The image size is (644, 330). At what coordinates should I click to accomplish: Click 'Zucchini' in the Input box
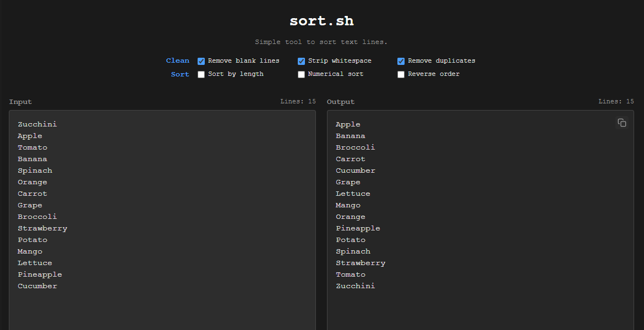[x=37, y=124]
